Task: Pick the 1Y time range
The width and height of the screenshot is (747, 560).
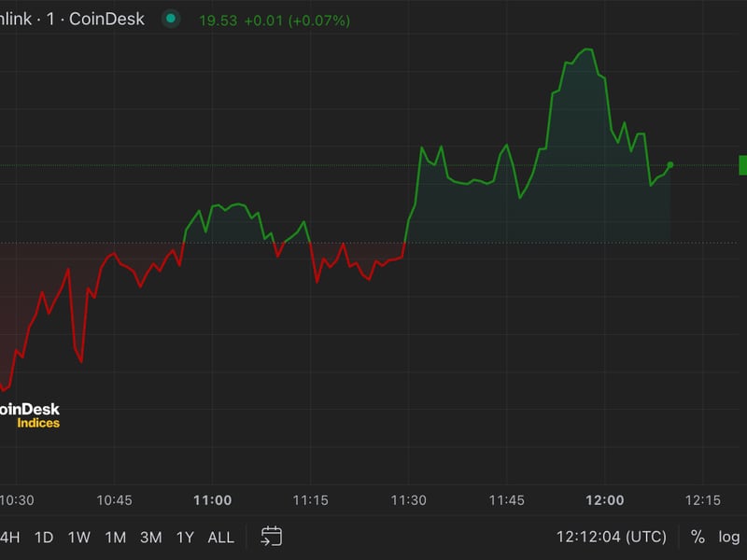Action: coord(185,537)
